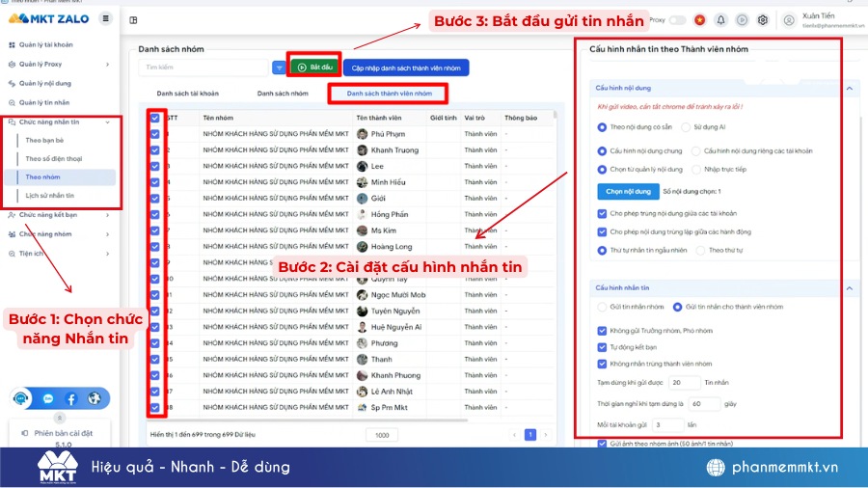Click the Vietnam flag language icon

[x=700, y=20]
